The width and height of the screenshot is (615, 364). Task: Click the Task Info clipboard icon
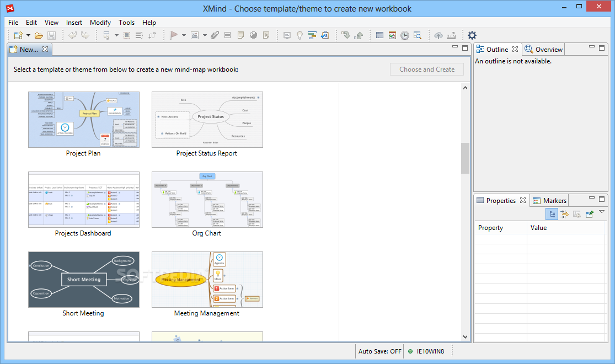pyautogui.click(x=325, y=35)
